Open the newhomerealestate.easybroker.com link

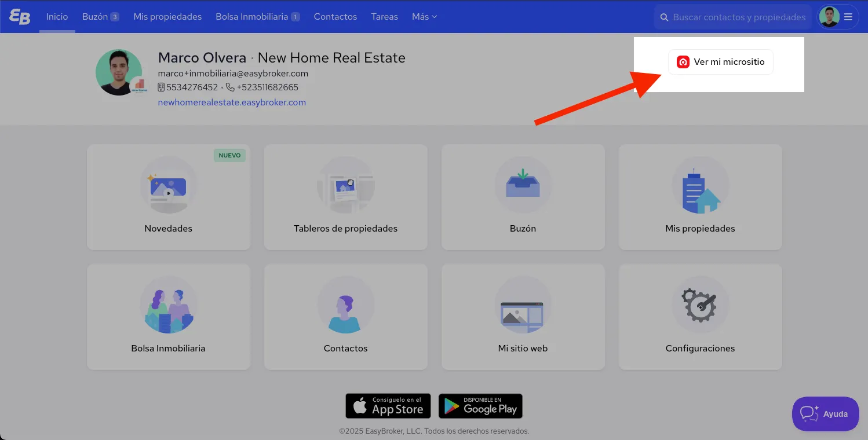pyautogui.click(x=232, y=102)
